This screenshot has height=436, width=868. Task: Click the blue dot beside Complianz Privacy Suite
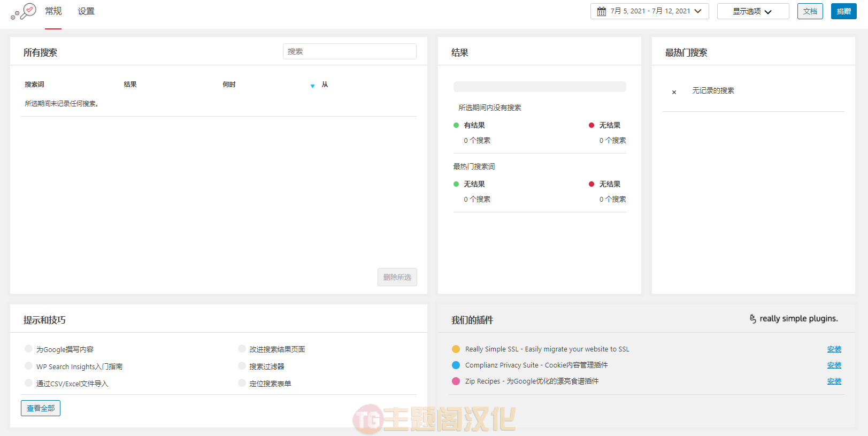(x=456, y=365)
